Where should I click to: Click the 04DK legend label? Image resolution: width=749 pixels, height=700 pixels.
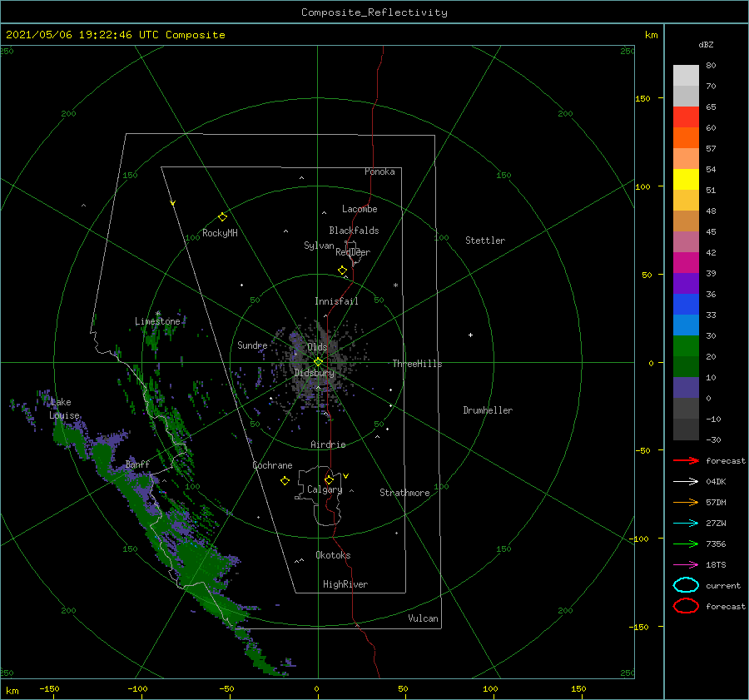pos(716,481)
